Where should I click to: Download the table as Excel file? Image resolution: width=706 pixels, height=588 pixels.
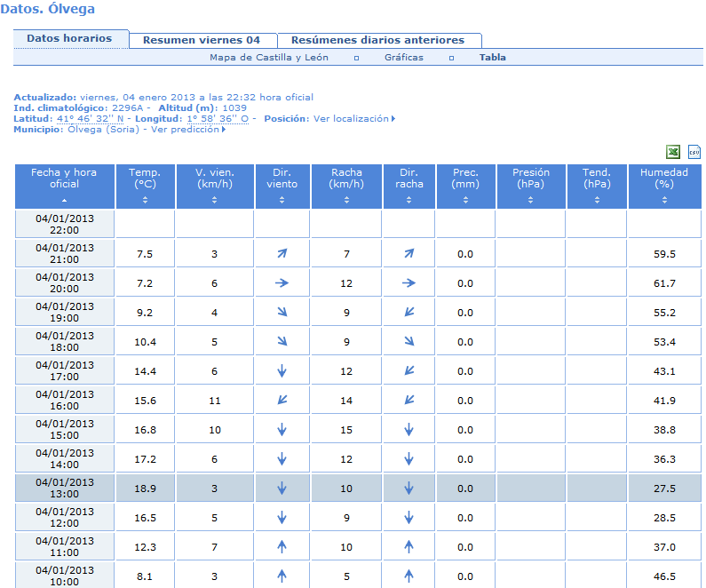click(x=673, y=152)
